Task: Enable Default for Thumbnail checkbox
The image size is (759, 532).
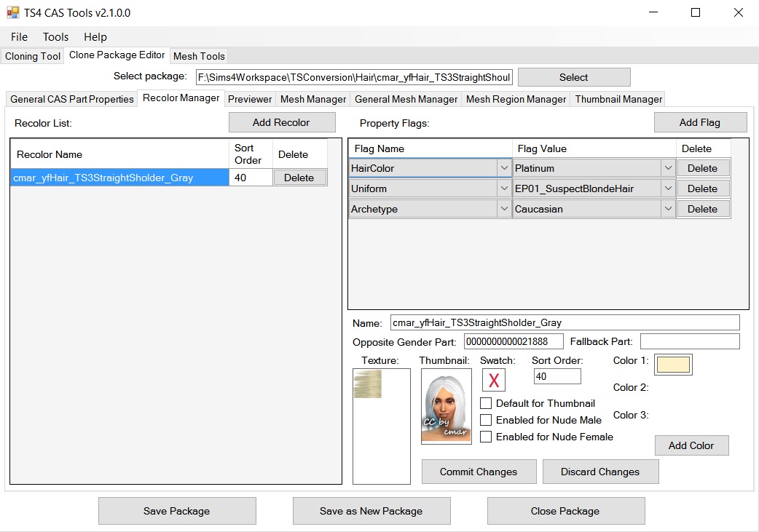Action: [x=486, y=403]
